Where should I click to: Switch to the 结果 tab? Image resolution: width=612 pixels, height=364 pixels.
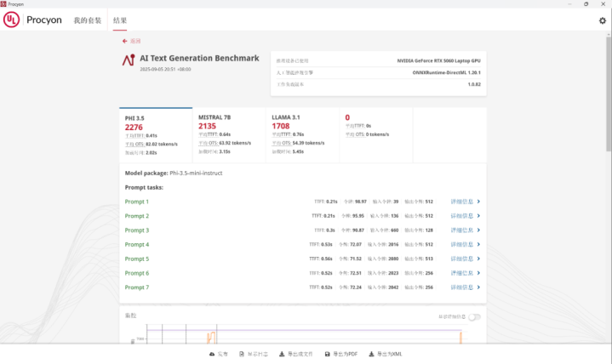click(x=120, y=20)
